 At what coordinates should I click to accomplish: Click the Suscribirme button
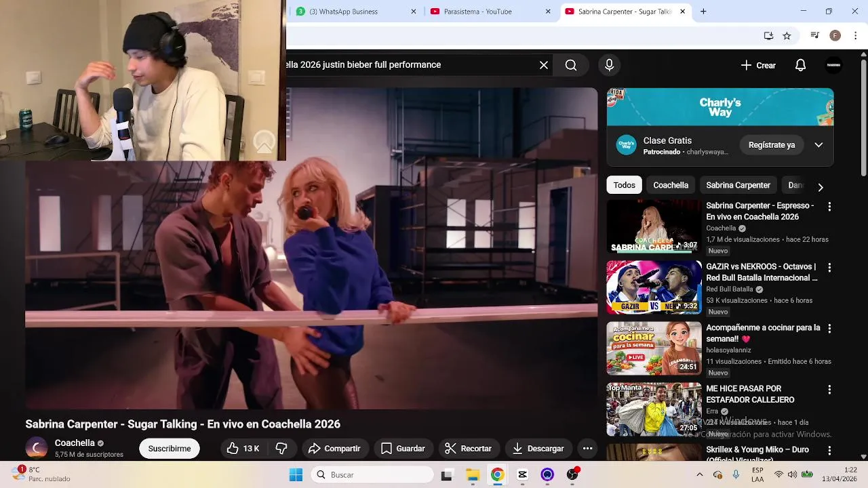(x=170, y=449)
